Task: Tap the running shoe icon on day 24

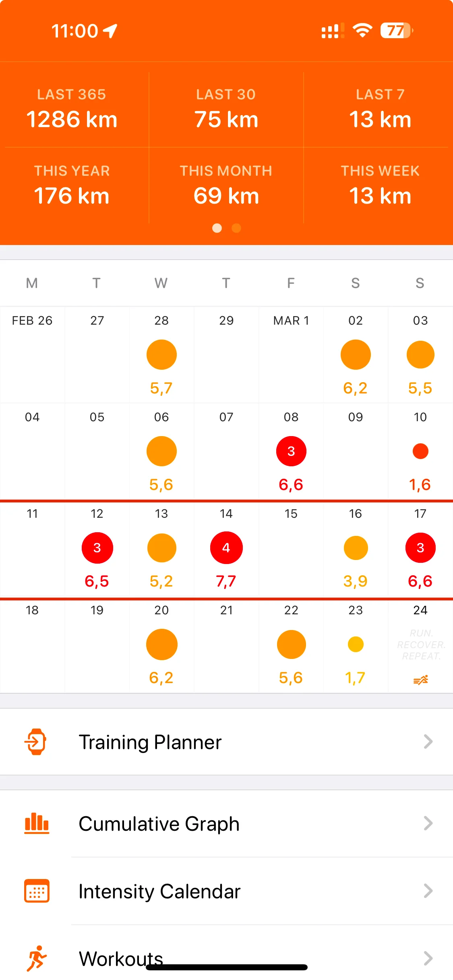Action: 420,680
